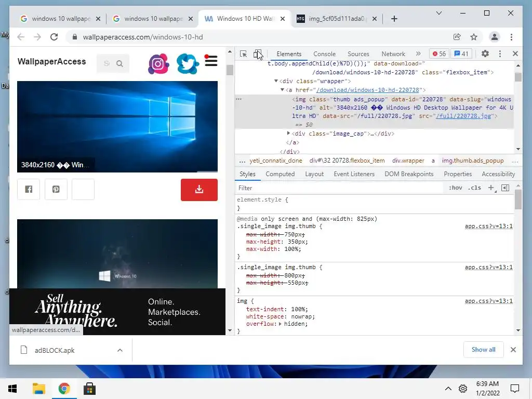Viewport: 532px width, 399px height.
Task: Open the hamburger menu on WallpaperAccess
Action: pyautogui.click(x=211, y=61)
